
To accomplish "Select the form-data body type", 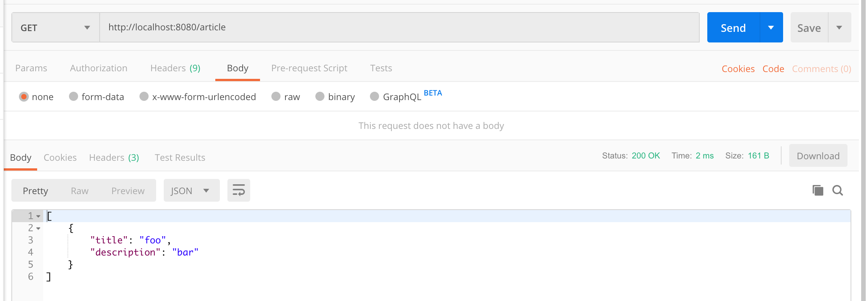I will point(74,97).
